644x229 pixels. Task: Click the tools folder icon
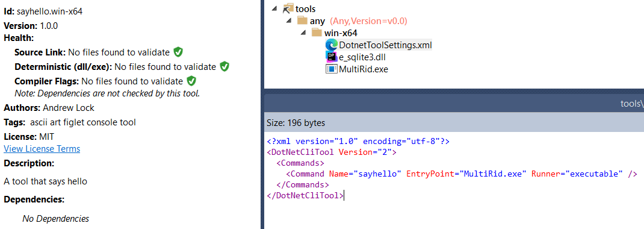coord(289,8)
